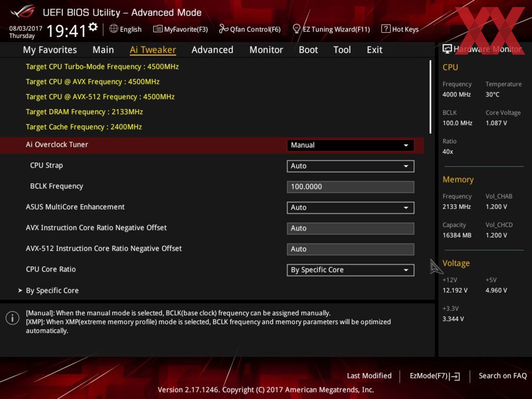This screenshot has height=399, width=532.
Task: Click the MyFavorite list icon
Action: pyautogui.click(x=158, y=29)
